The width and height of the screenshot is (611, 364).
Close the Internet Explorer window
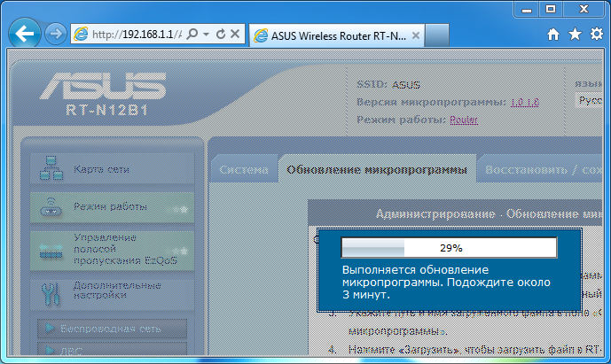click(x=584, y=10)
